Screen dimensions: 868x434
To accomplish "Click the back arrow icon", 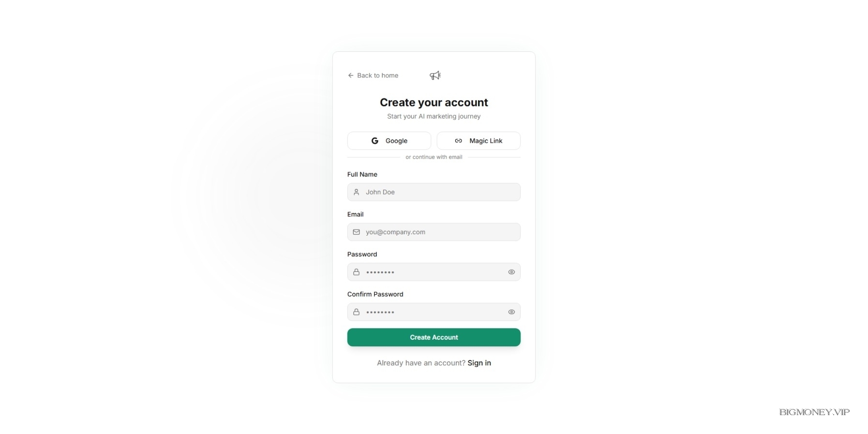I will tap(351, 75).
